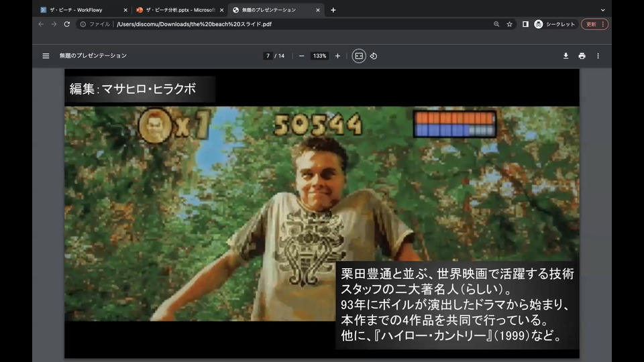Click the 133% zoom level field
This screenshot has height=362, width=644.
(319, 56)
